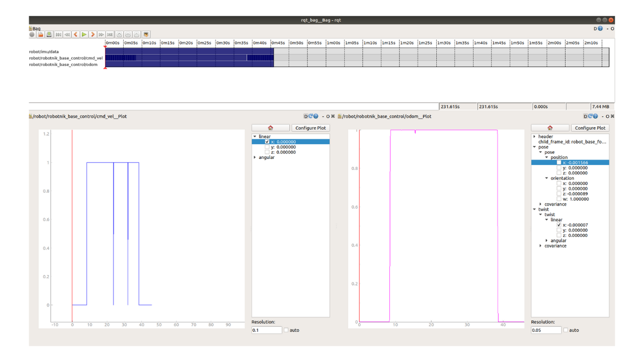Close the odom plot panel

612,116
